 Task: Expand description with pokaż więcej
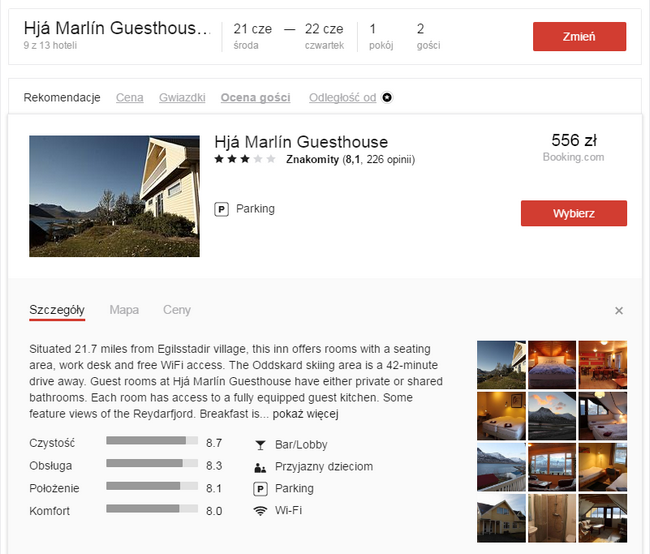point(306,414)
